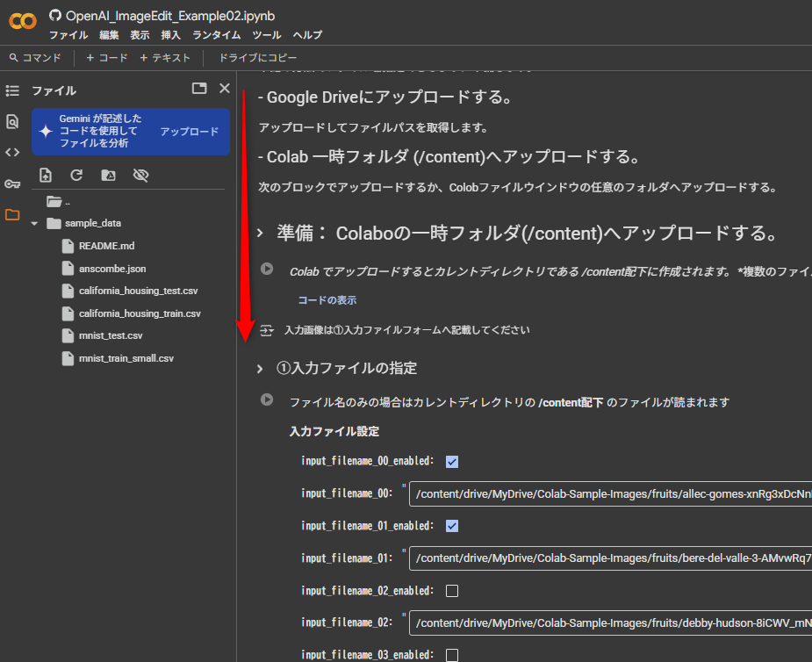Add a code cell with + コード
The image size is (812, 662).
[x=107, y=58]
